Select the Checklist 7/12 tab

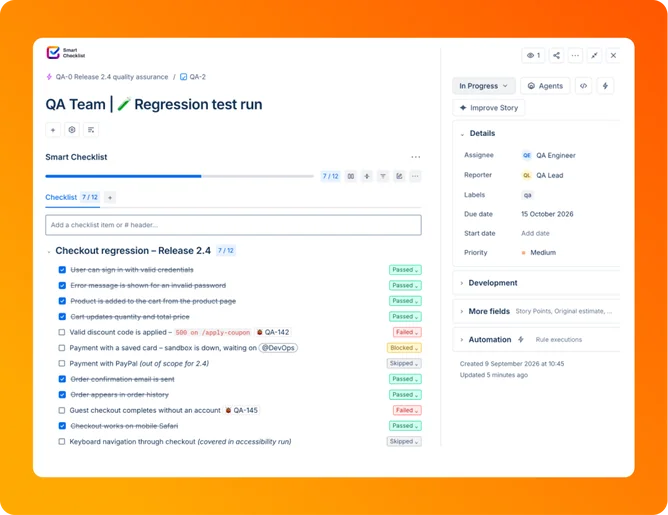click(x=72, y=197)
